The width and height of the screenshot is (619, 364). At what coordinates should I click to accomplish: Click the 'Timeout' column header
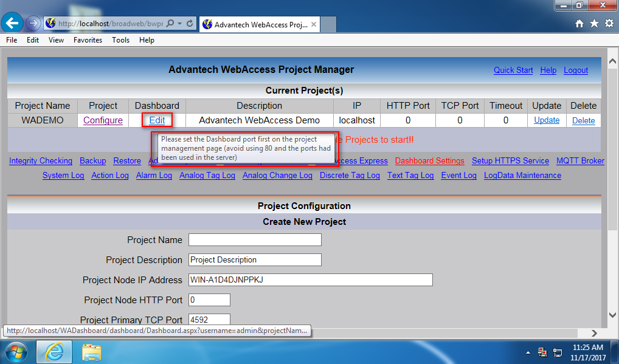[x=506, y=106]
